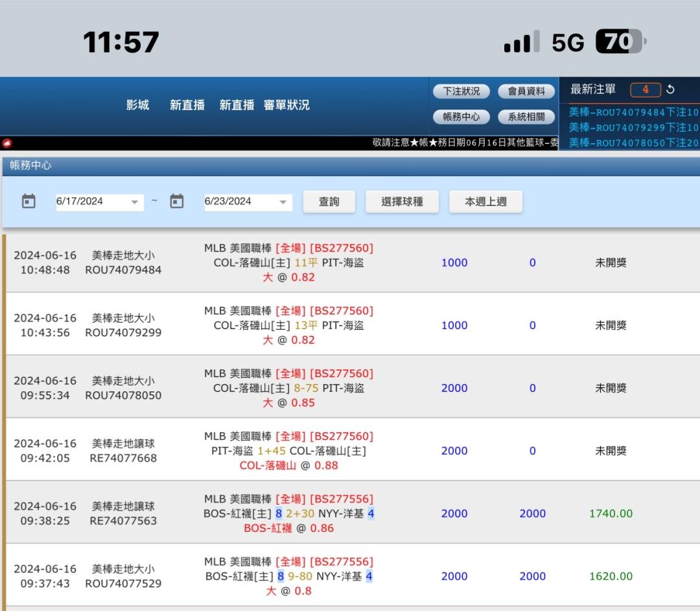Click the 系統相關 button

pos(526,117)
